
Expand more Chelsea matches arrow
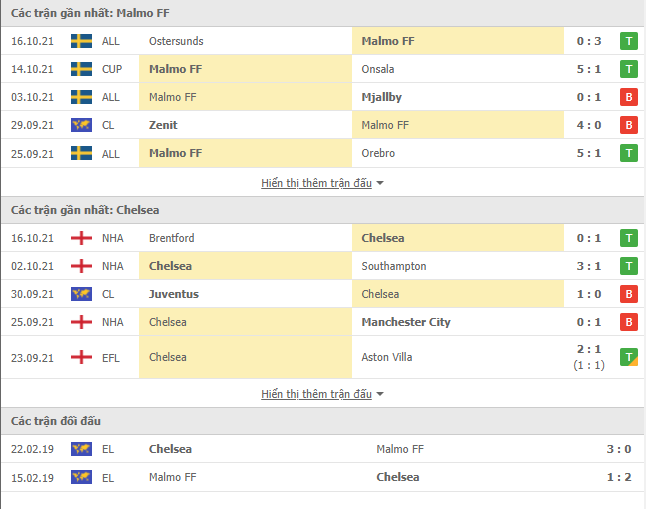(380, 394)
